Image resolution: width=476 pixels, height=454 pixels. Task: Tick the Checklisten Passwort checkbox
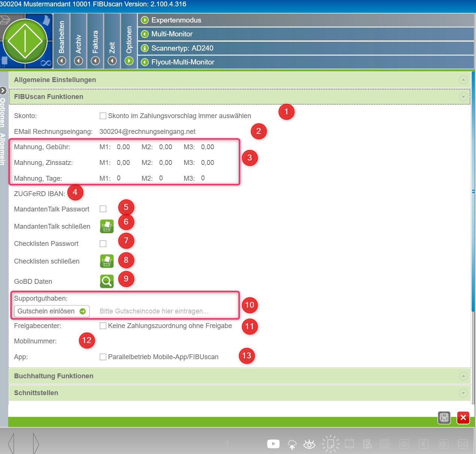click(103, 244)
